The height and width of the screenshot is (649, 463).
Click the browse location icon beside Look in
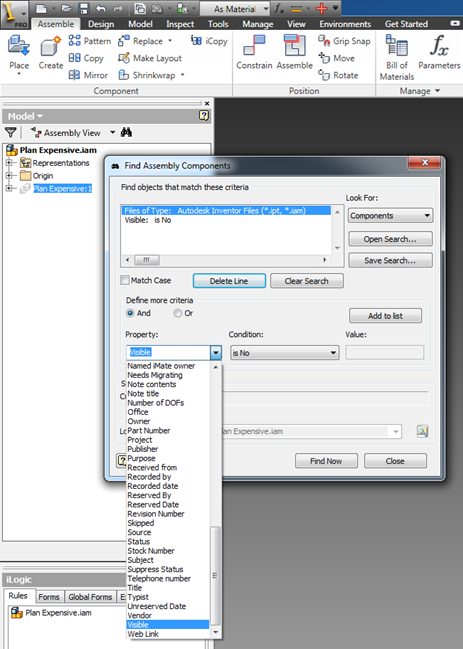click(422, 431)
